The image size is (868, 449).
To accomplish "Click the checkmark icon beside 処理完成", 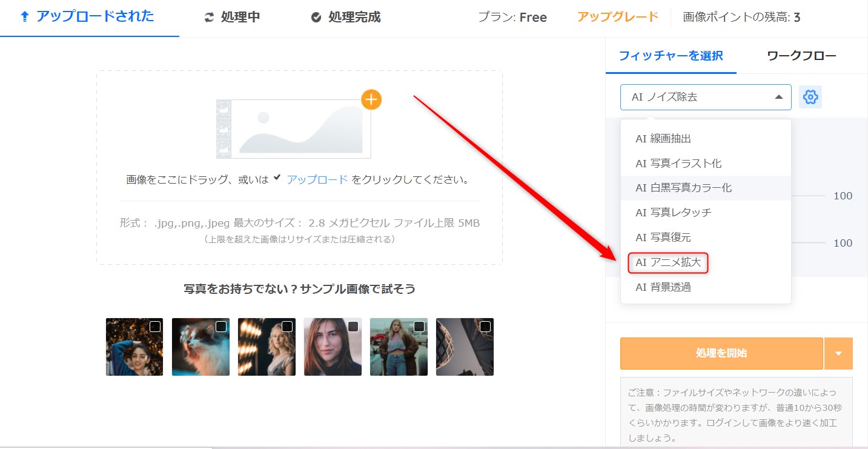I will 316,18.
